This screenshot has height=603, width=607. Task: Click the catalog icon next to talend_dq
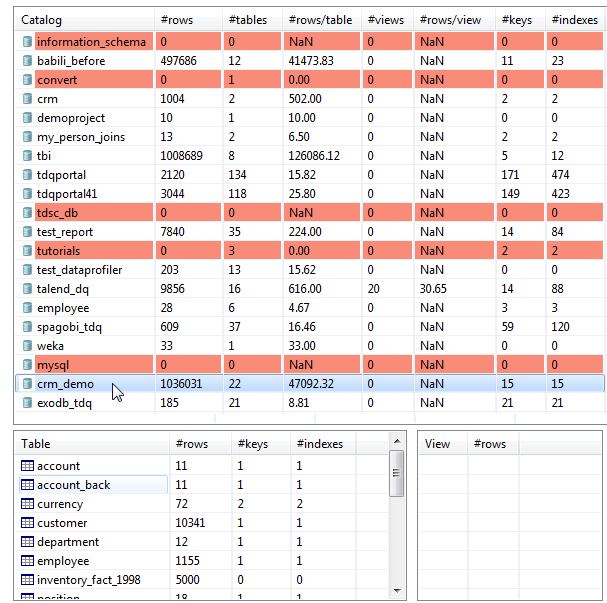27,289
